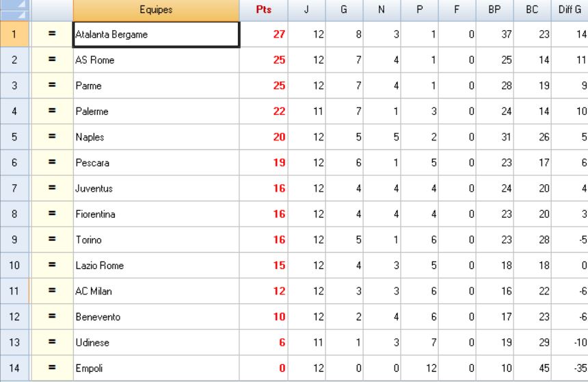Select the Lazio Rome team name cell
The height and width of the screenshot is (382, 588).
[x=156, y=265]
